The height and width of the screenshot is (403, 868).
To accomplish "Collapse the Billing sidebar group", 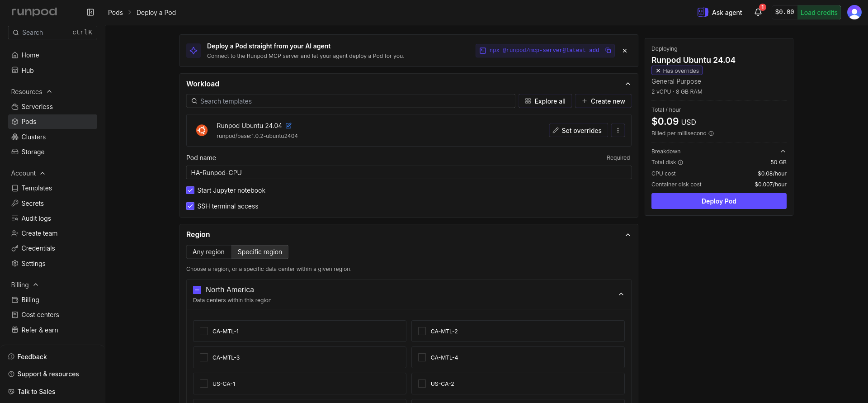I will [x=36, y=285].
